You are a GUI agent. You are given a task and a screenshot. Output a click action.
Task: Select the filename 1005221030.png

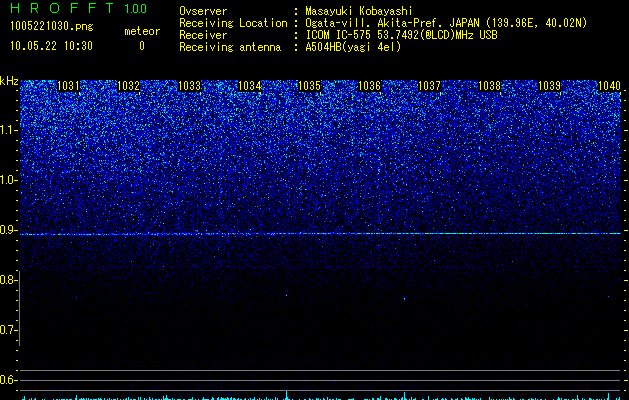coord(52,26)
